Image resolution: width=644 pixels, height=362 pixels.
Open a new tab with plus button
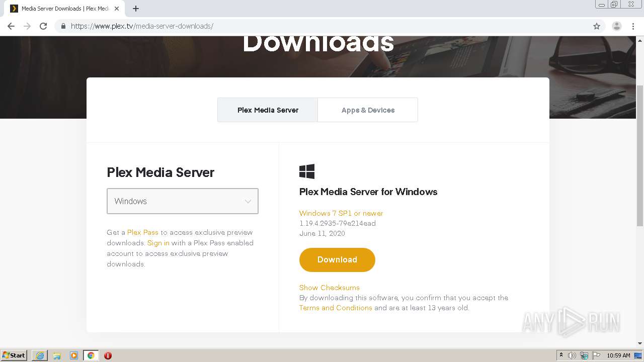tap(136, 9)
